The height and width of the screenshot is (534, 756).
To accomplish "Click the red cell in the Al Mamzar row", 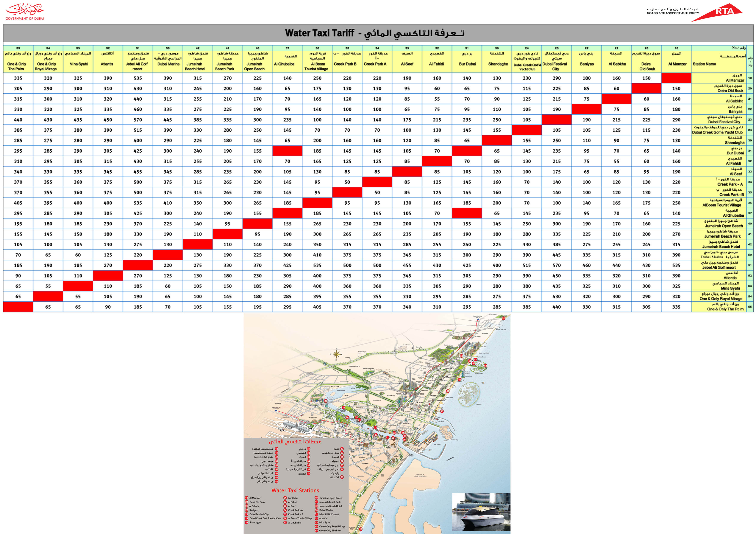I will 676,78.
